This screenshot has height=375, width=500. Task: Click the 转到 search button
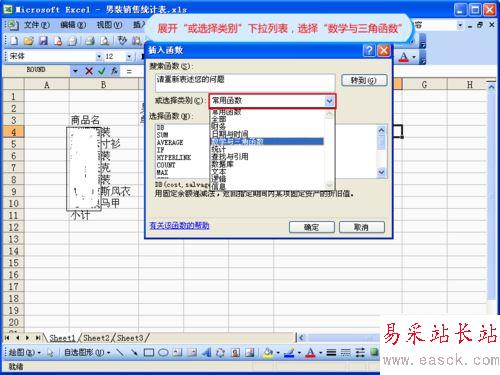click(x=364, y=80)
